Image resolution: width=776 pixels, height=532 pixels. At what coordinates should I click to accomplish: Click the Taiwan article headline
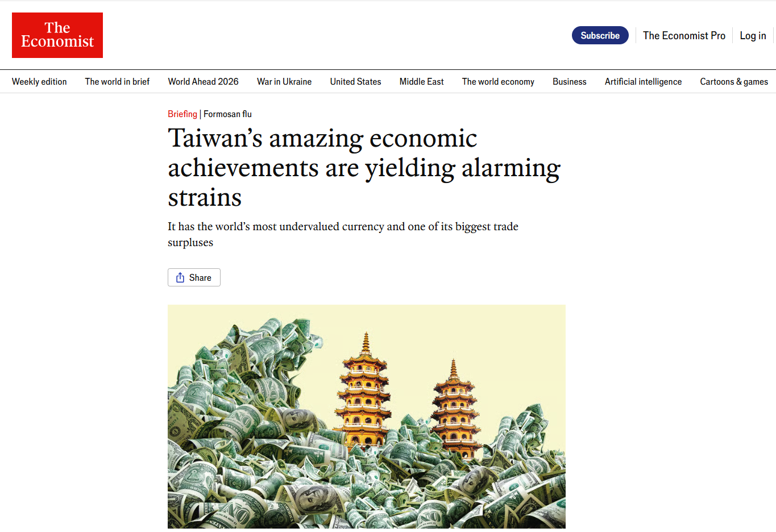tap(364, 168)
